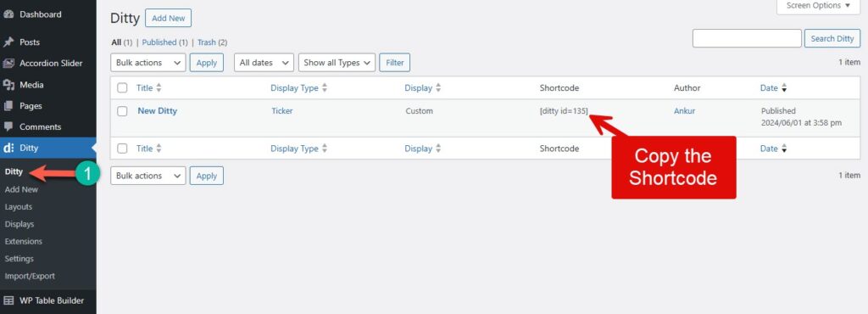The image size is (868, 314).
Task: Expand the All dates dropdown
Action: tap(264, 63)
